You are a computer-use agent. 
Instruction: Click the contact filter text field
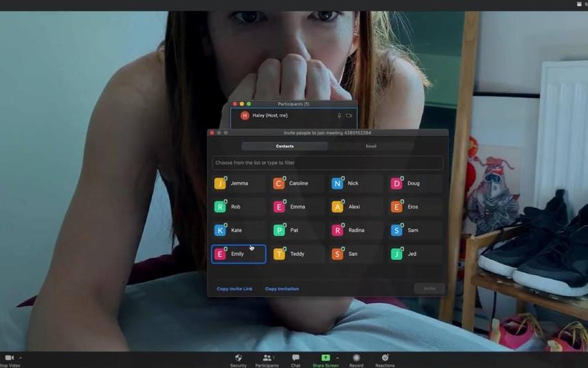tap(328, 163)
